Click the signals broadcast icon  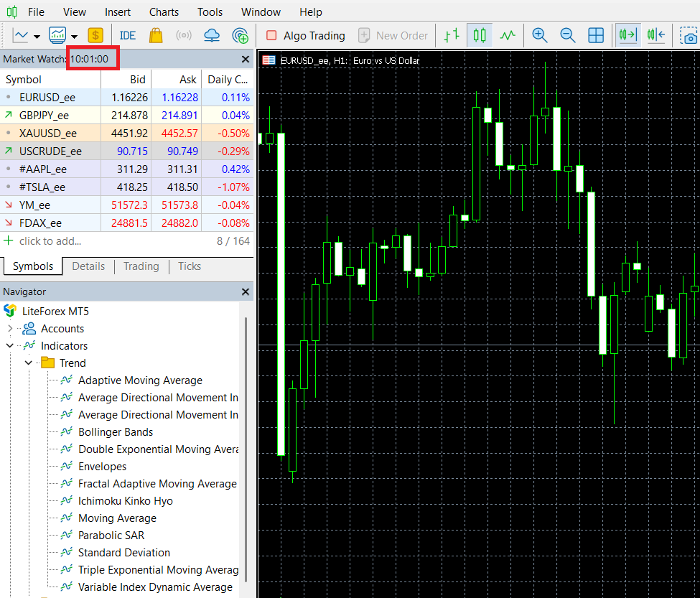coord(184,35)
